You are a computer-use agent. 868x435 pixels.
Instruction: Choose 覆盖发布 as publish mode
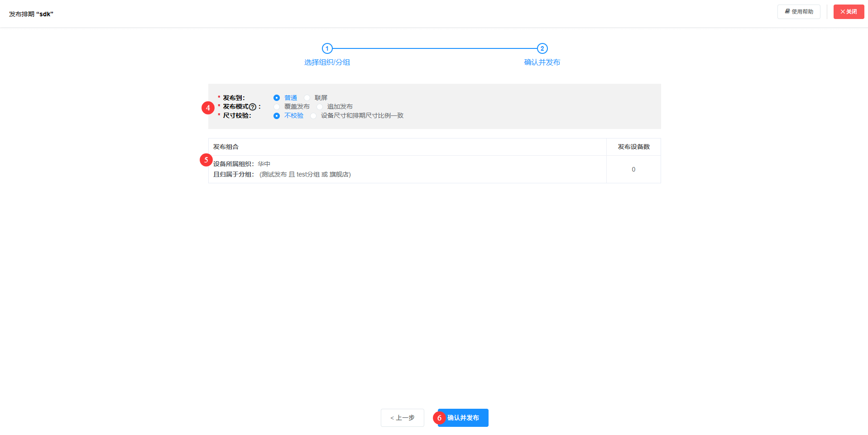pos(277,107)
